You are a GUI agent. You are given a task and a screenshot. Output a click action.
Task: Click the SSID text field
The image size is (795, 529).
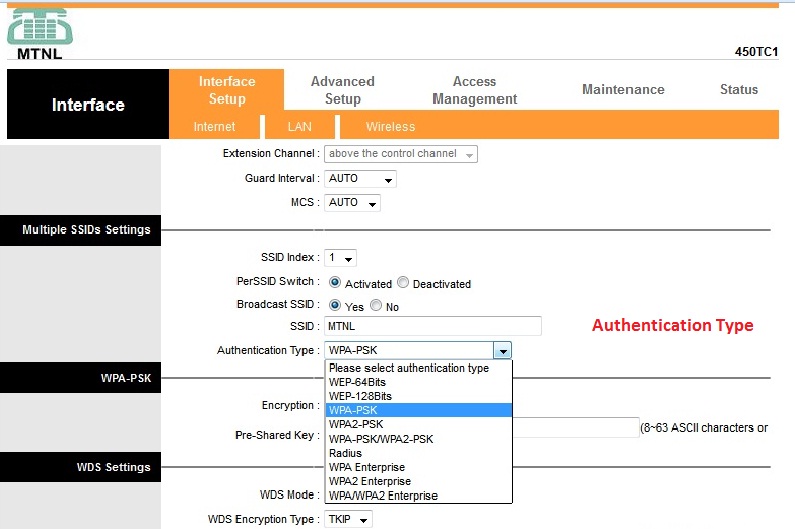click(432, 327)
